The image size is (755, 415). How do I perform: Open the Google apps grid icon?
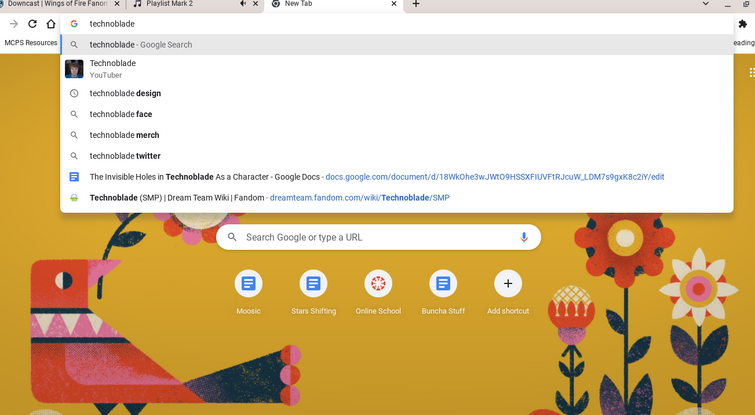coord(752,72)
